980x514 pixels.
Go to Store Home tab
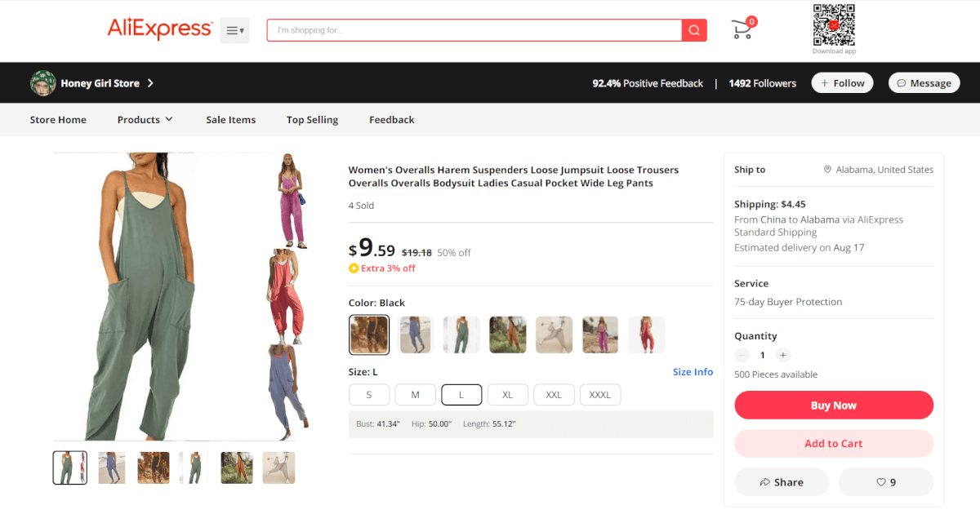[x=58, y=120]
